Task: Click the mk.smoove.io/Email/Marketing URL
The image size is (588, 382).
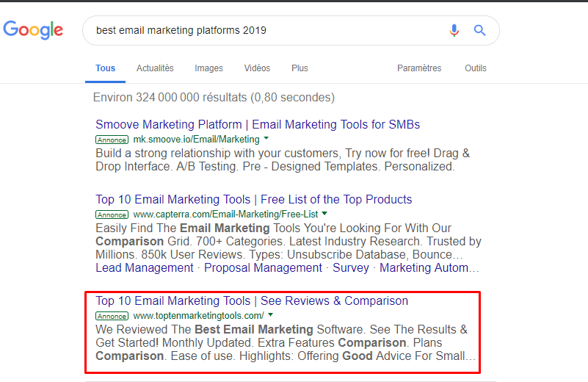Action: (x=197, y=140)
